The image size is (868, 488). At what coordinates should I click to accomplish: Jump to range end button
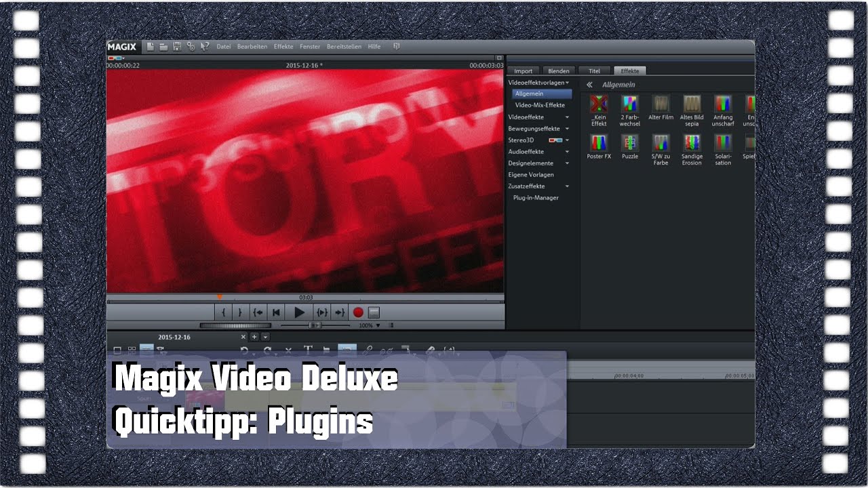340,312
